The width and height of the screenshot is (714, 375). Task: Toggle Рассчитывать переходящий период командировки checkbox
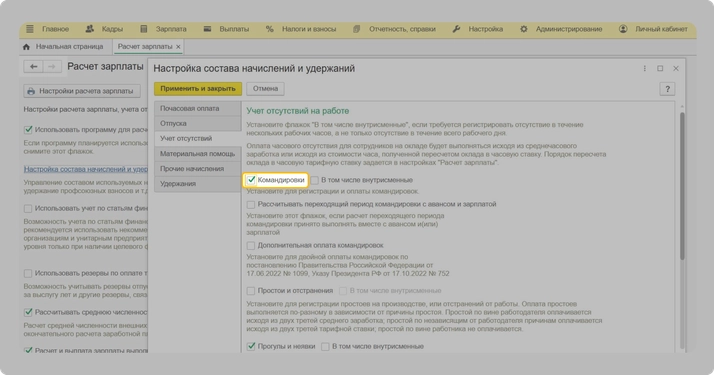coord(251,204)
